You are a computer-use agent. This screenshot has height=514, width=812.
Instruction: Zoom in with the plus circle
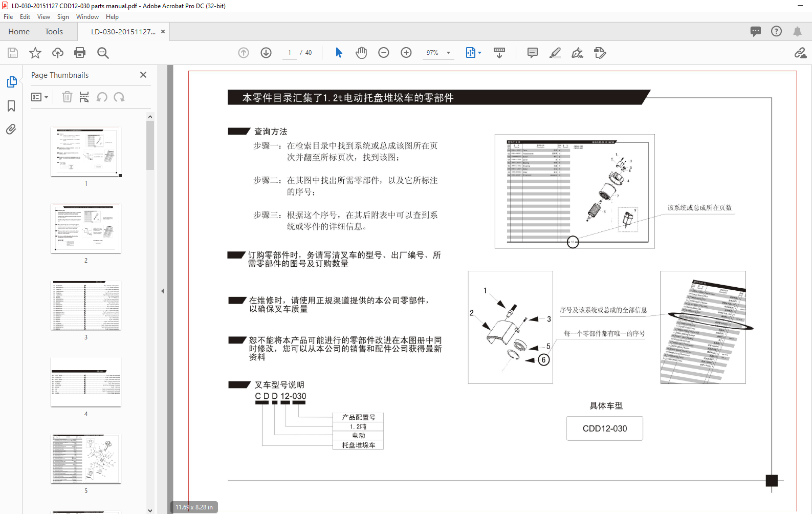(406, 53)
